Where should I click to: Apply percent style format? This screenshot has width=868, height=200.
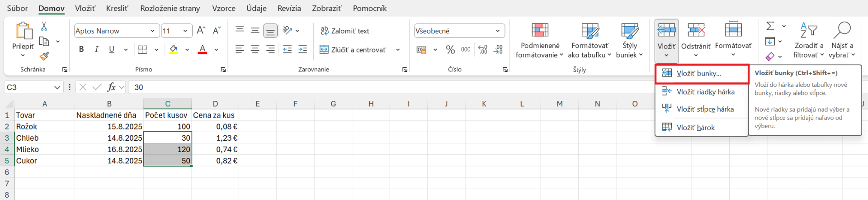pos(450,50)
